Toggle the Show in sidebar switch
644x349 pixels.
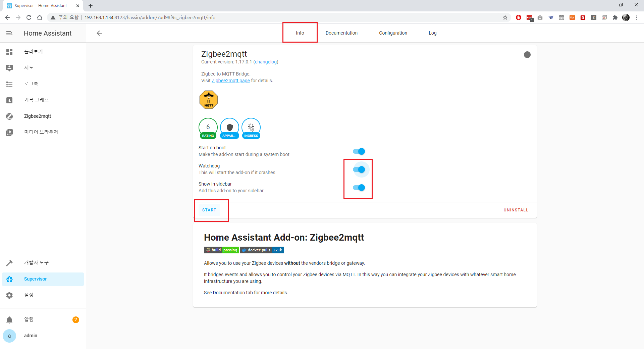[359, 188]
